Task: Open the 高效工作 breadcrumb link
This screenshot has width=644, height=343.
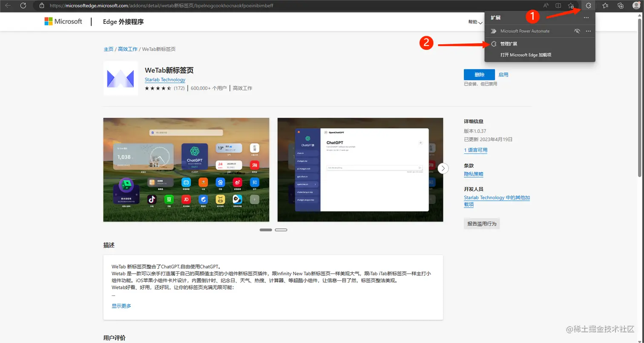Action: 128,49
